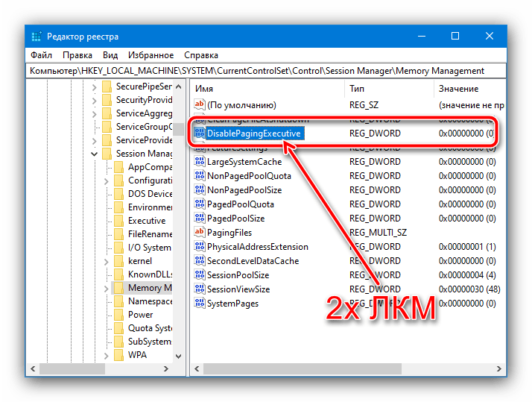Open the Правка menu
The width and height of the screenshot is (532, 402).
click(x=77, y=55)
